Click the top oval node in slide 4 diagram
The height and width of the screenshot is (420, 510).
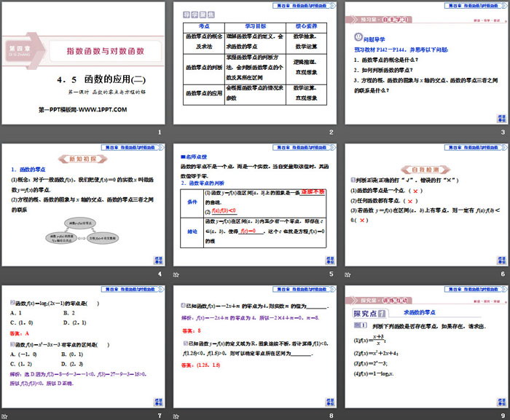80,223
